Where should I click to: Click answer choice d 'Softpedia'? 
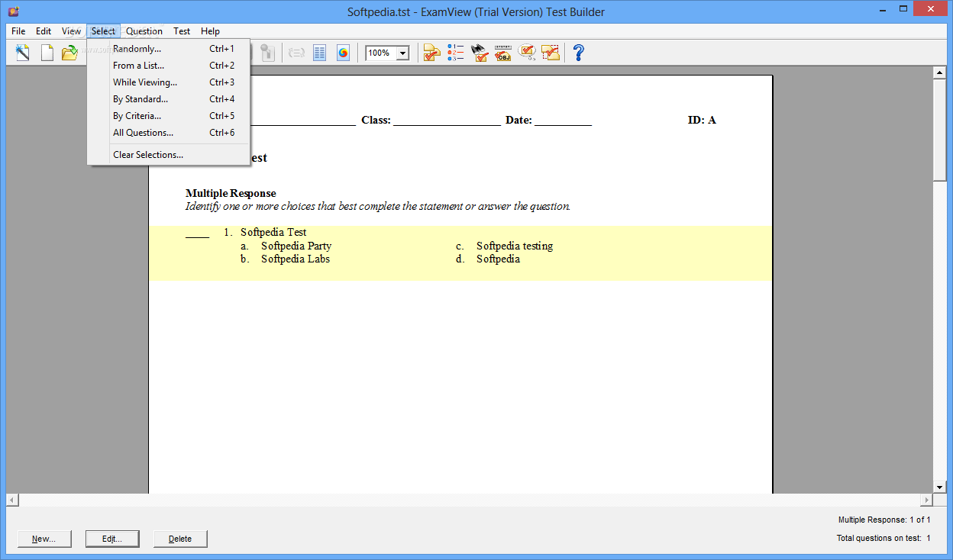coord(498,259)
